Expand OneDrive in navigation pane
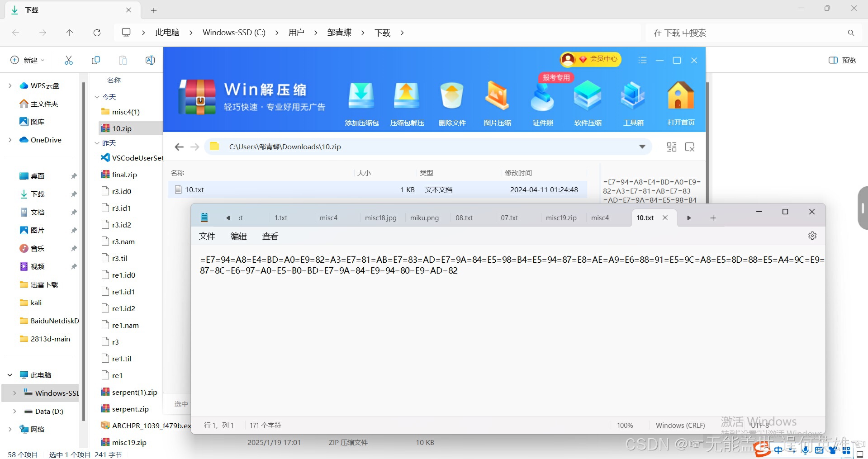The width and height of the screenshot is (868, 459). click(x=10, y=140)
